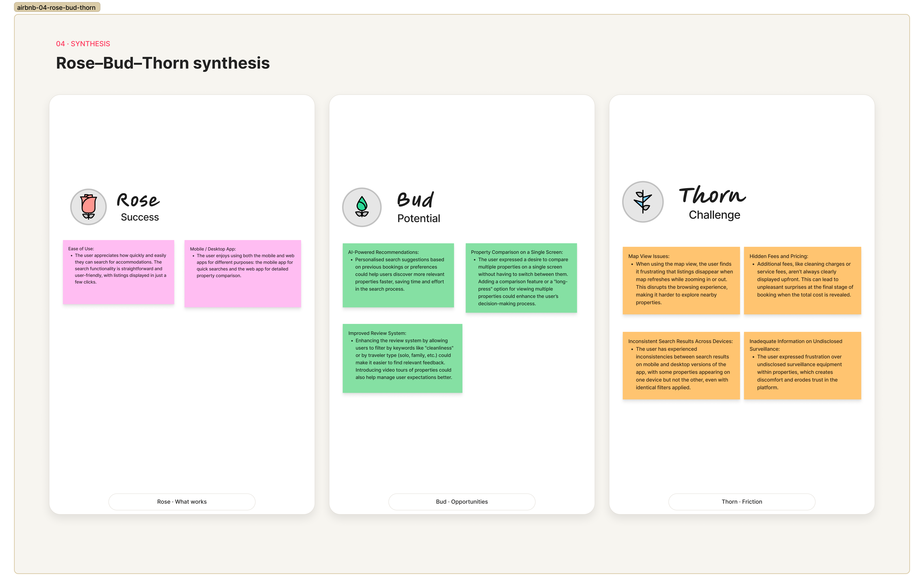Select the green Improved Review System sticky note
Viewport: 924px width, 588px height.
tap(402, 358)
